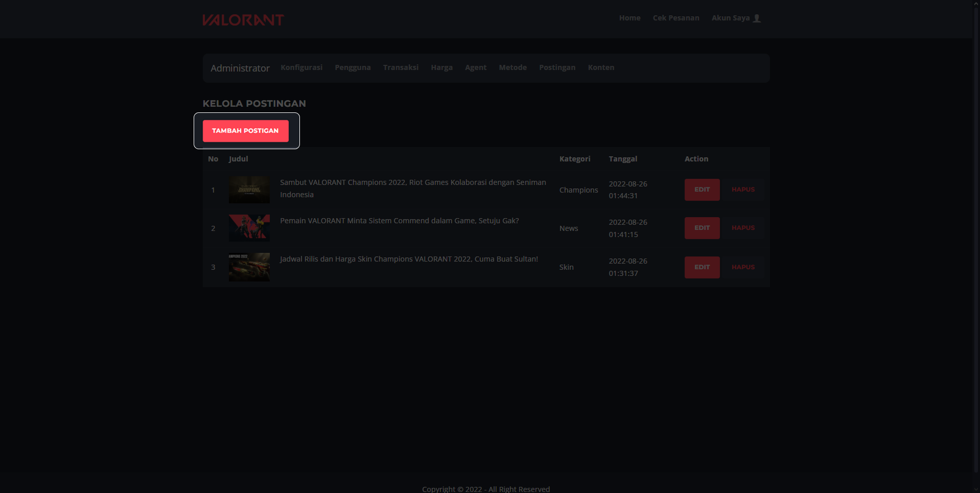Edit the Sistem Commend news post
The height and width of the screenshot is (493, 980).
tap(702, 228)
